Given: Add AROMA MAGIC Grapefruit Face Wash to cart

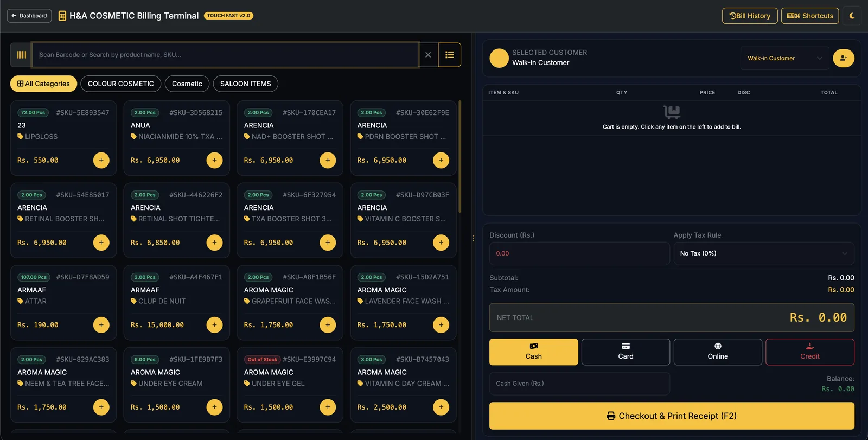Looking at the screenshot, I should tap(328, 325).
